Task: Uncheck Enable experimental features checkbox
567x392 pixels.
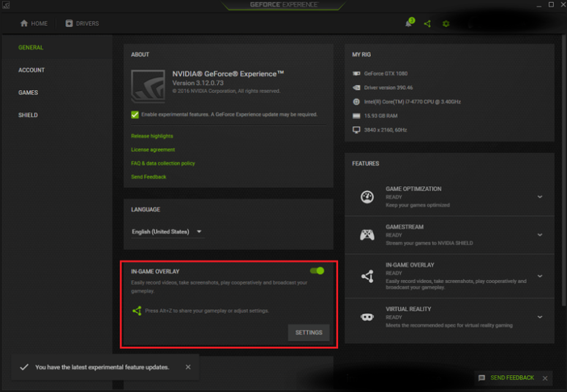Action: [x=135, y=115]
